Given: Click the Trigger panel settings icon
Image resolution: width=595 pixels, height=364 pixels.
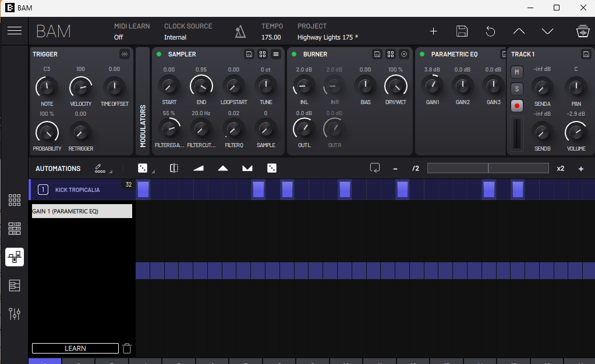Looking at the screenshot, I should click(x=125, y=54).
